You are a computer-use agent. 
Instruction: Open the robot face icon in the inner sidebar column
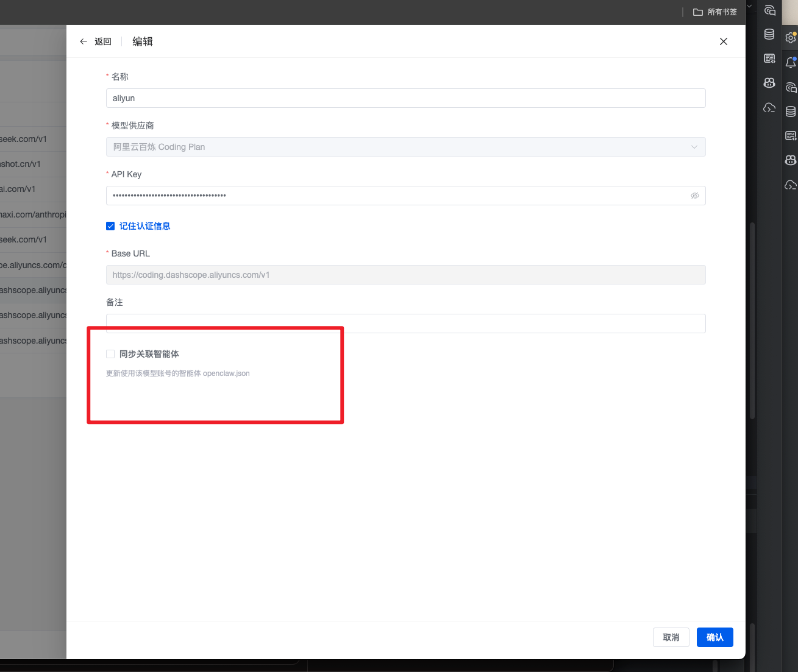tap(769, 83)
